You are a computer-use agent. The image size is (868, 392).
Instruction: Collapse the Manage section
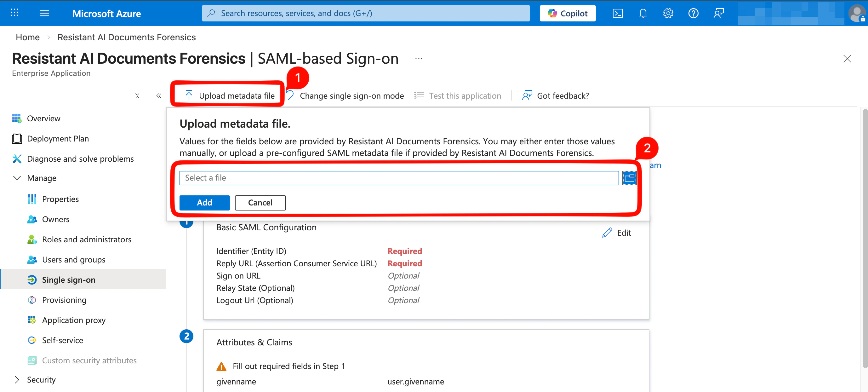[x=17, y=178]
